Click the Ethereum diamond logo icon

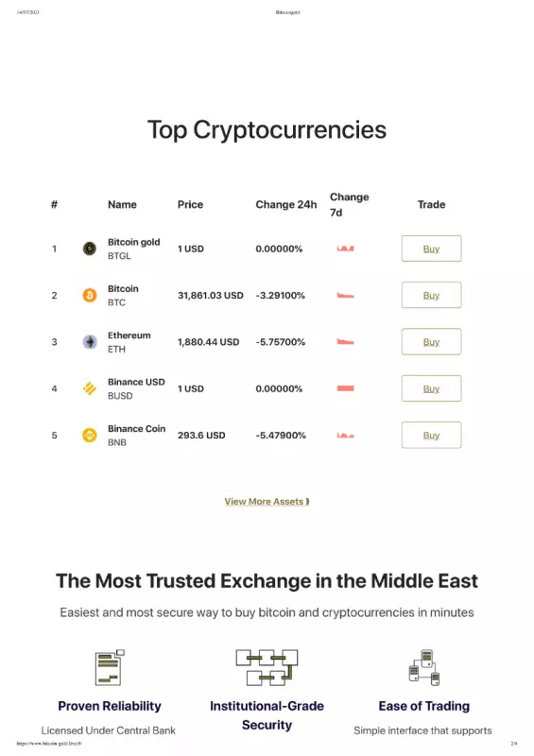point(89,342)
